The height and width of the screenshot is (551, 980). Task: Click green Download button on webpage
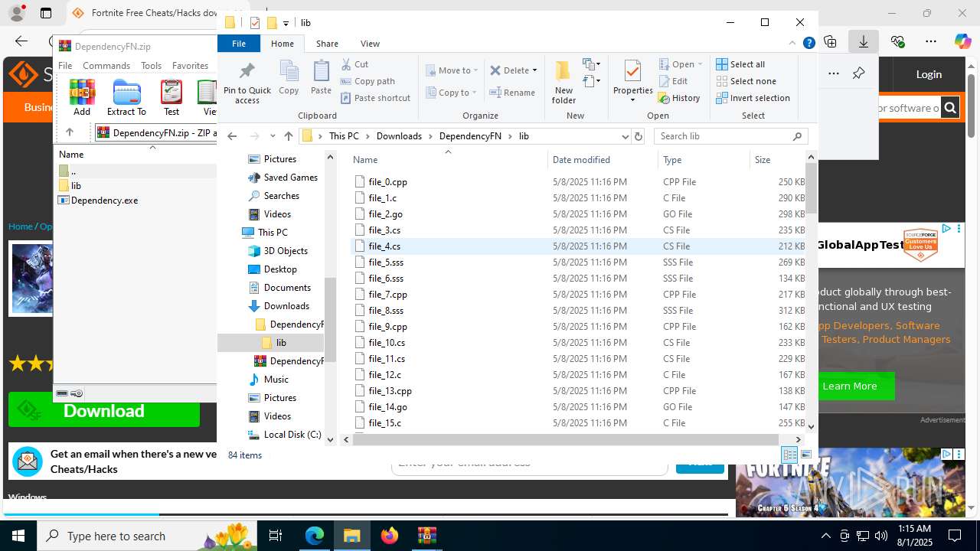pyautogui.click(x=104, y=411)
